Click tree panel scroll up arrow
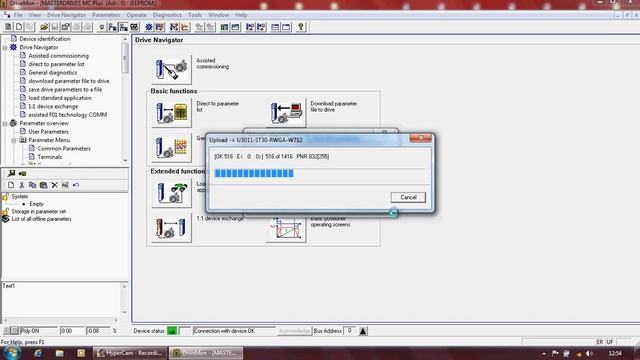The width and height of the screenshot is (640, 360). pos(125,39)
